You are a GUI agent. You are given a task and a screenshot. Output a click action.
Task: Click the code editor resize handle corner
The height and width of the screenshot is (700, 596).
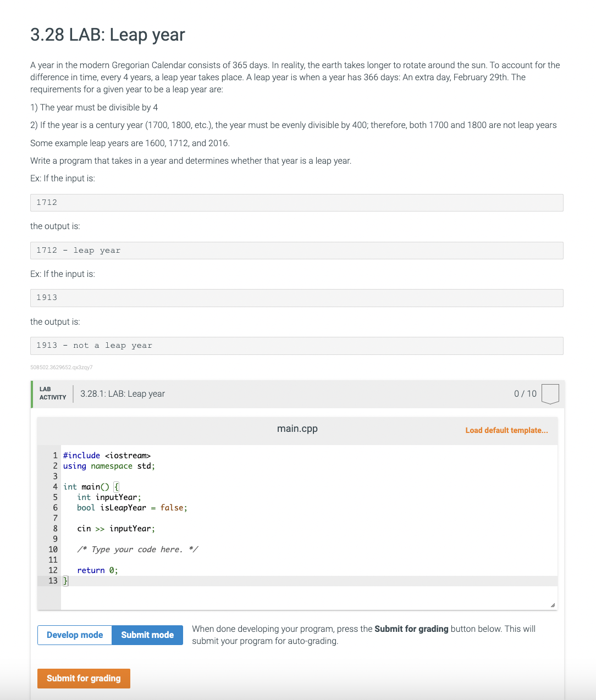(x=553, y=605)
